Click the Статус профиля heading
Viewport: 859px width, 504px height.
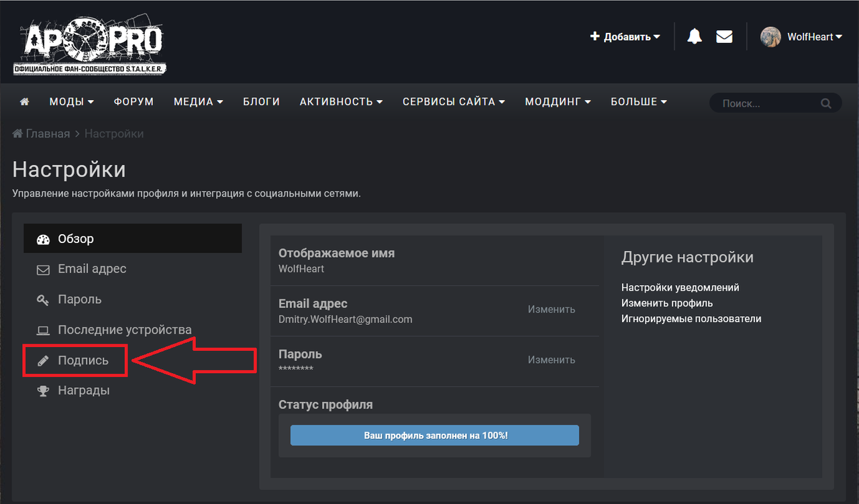[x=325, y=405]
